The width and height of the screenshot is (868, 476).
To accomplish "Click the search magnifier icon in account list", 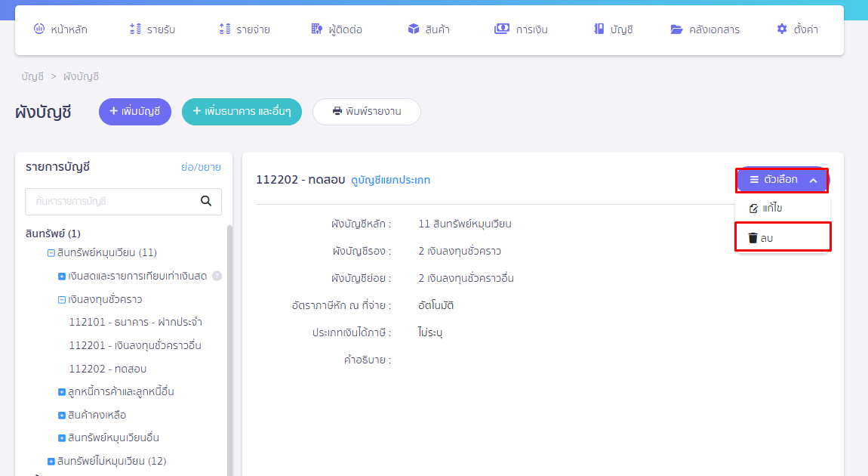I will tap(206, 201).
